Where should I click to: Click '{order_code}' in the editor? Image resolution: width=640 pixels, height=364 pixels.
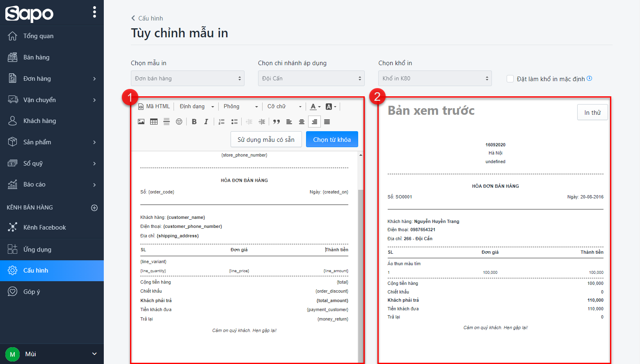161,192
